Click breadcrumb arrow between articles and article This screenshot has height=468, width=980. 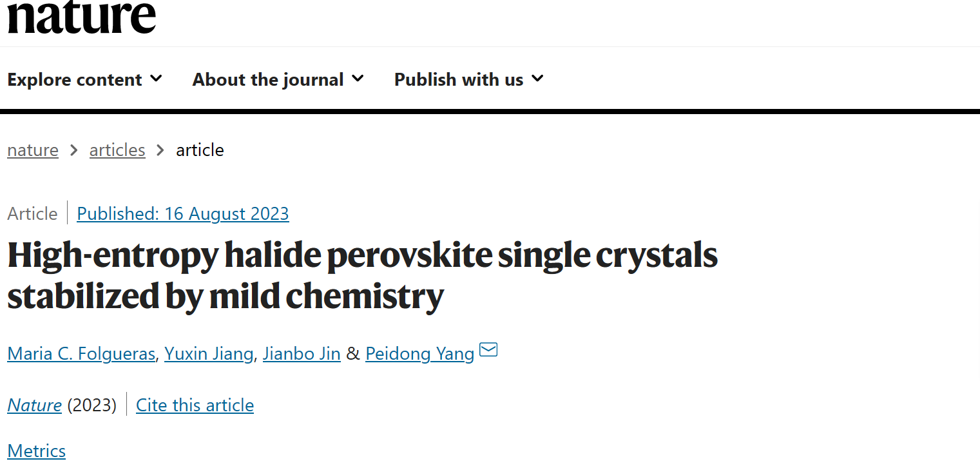click(x=161, y=150)
